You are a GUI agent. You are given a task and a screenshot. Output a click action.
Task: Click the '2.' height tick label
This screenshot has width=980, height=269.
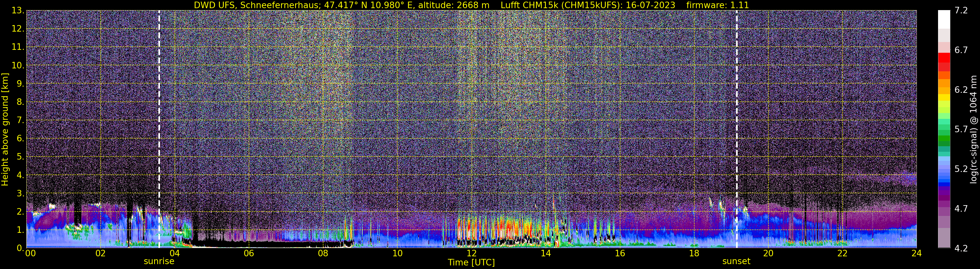(x=20, y=212)
